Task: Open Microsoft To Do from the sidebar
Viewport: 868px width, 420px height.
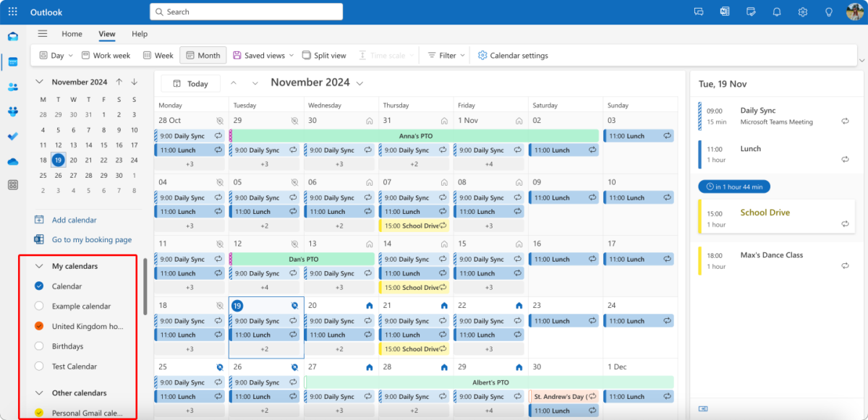Action: pos(14,136)
